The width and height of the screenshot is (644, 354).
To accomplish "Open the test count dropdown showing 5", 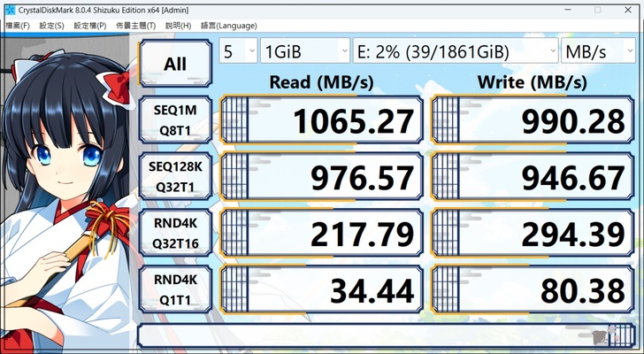I will point(238,51).
